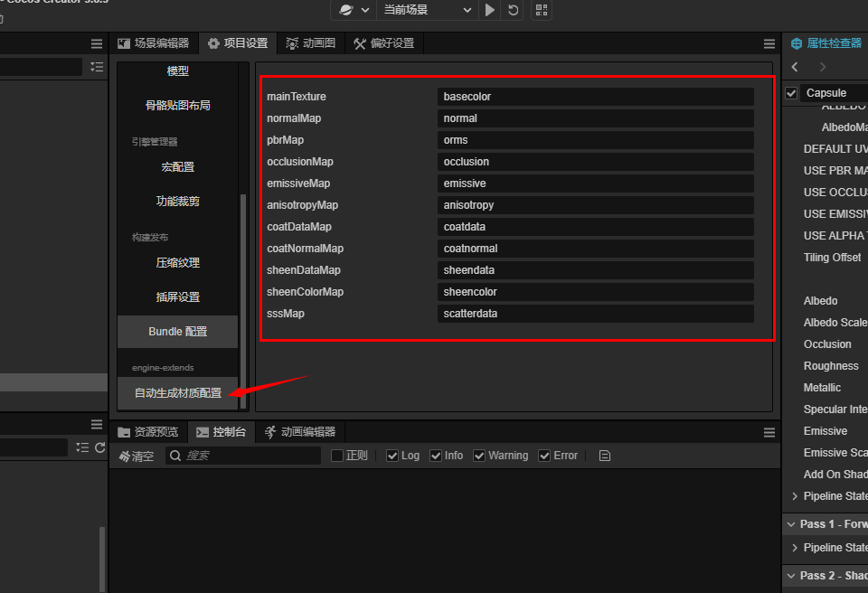Viewport: 868px width, 593px height.
Task: Click the assets panel collapse-all list icon
Action: coord(82,447)
